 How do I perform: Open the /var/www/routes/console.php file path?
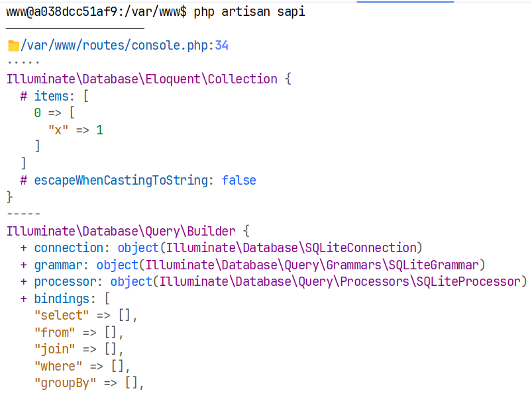coord(115,46)
